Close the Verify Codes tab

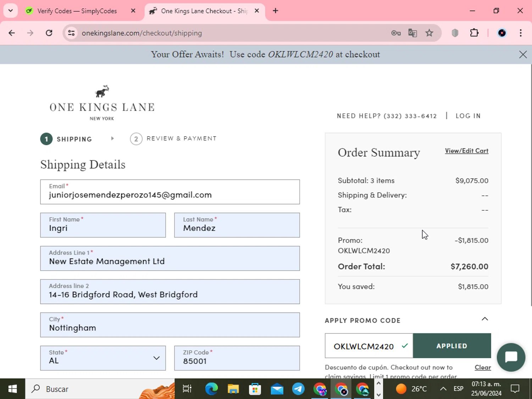point(133,11)
